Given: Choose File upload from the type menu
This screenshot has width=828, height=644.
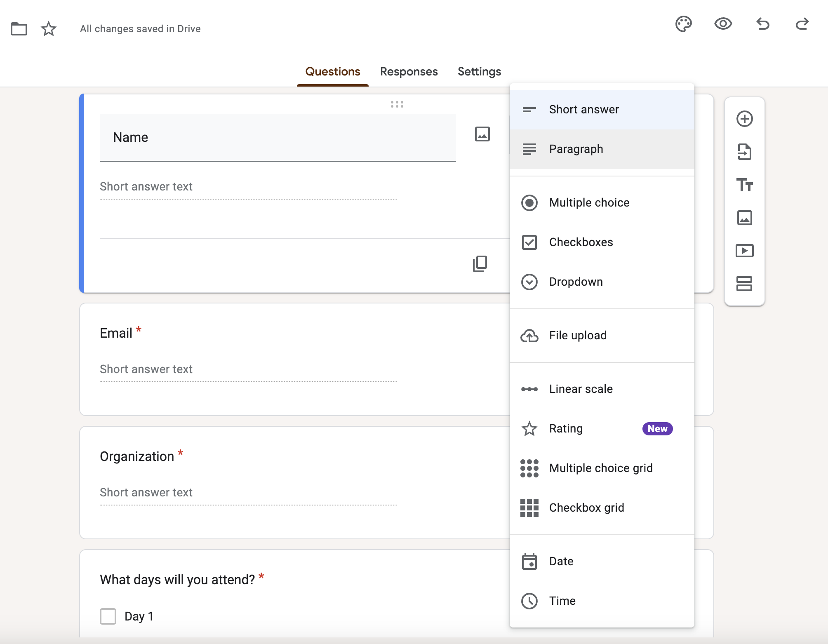Looking at the screenshot, I should pos(578,335).
